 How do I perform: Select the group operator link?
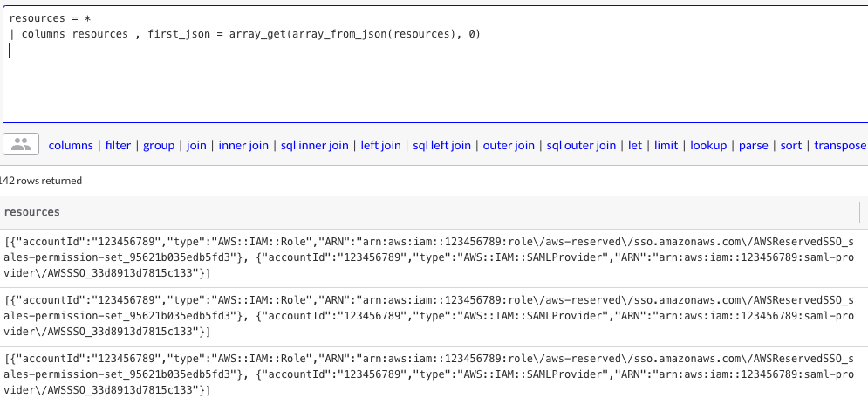click(159, 146)
